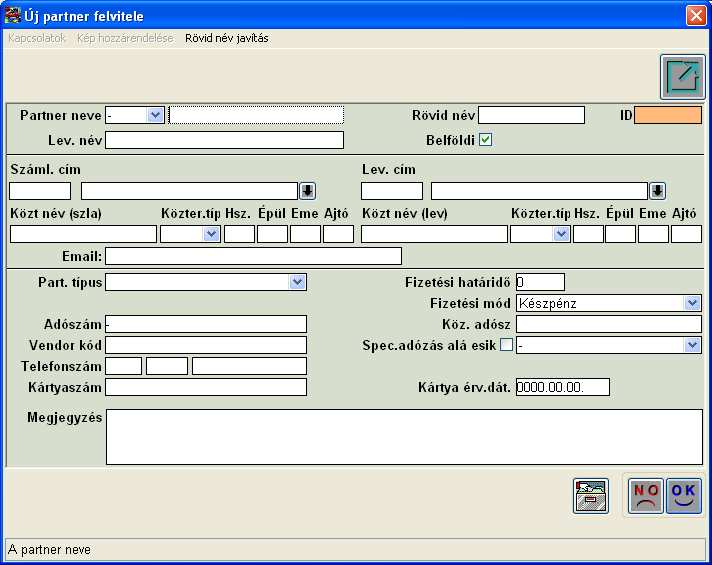712x565 pixels.
Task: Click inside the Megjegyzés notes box
Action: coord(404,437)
